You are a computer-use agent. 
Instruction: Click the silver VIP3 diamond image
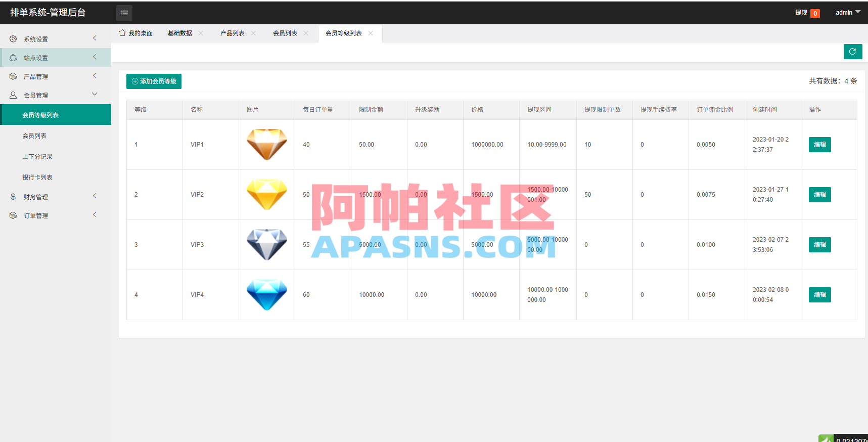tap(267, 245)
